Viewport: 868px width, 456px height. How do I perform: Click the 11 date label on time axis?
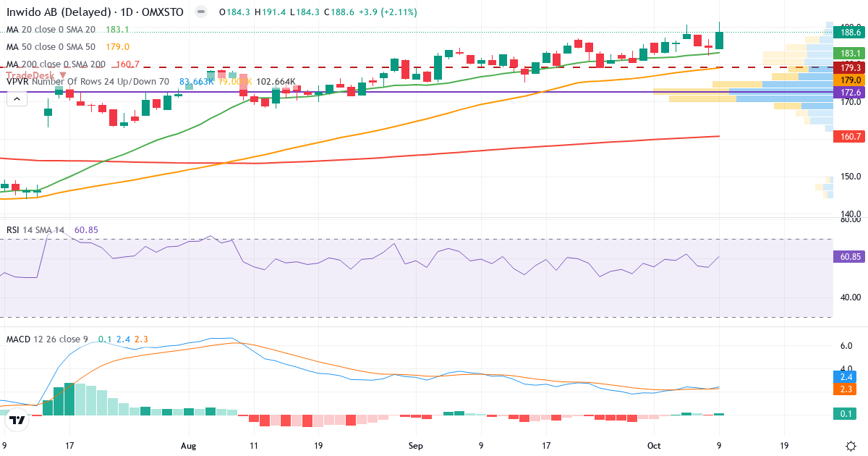point(254,445)
